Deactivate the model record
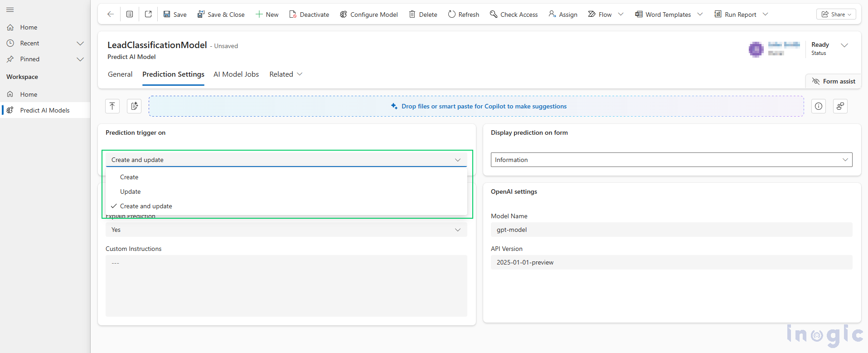 tap(309, 14)
